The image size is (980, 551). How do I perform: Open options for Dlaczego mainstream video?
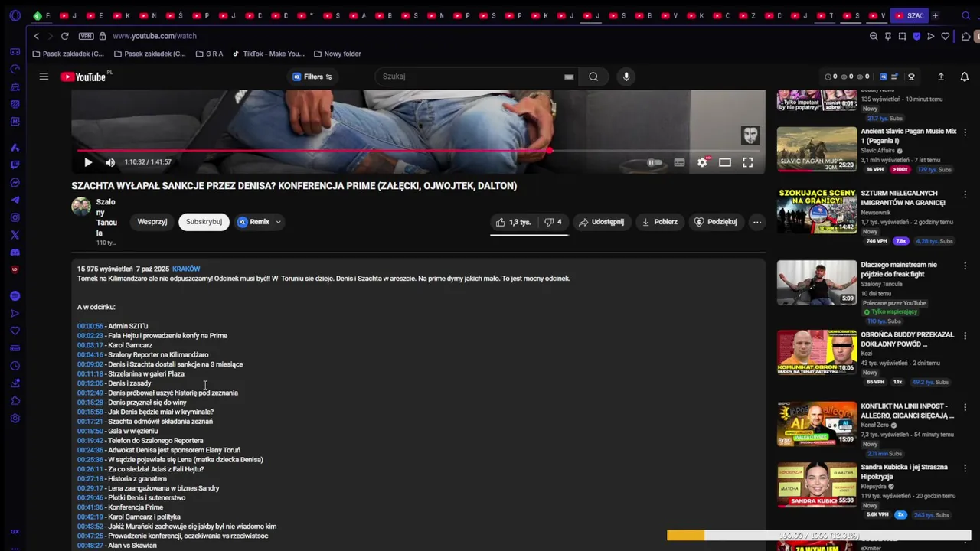tap(965, 266)
